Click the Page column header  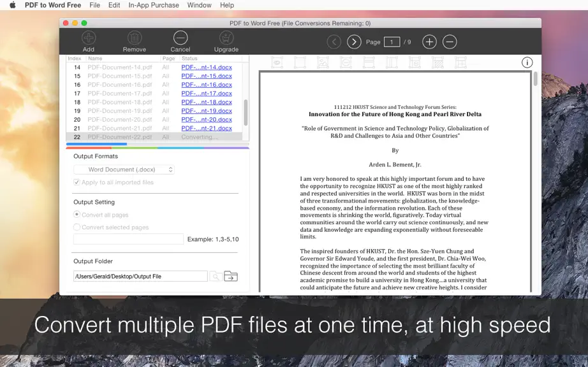170,59
